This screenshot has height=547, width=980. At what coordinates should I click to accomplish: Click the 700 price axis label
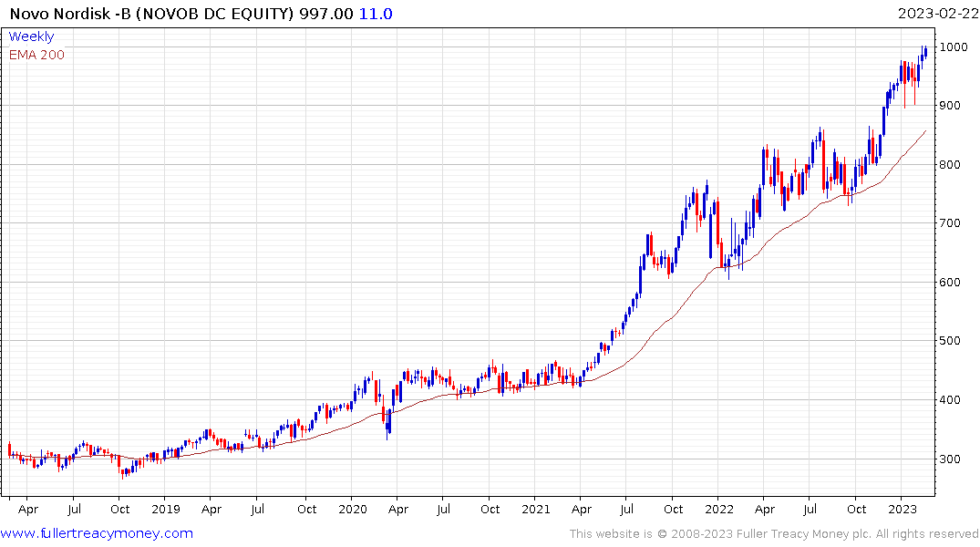pos(950,223)
